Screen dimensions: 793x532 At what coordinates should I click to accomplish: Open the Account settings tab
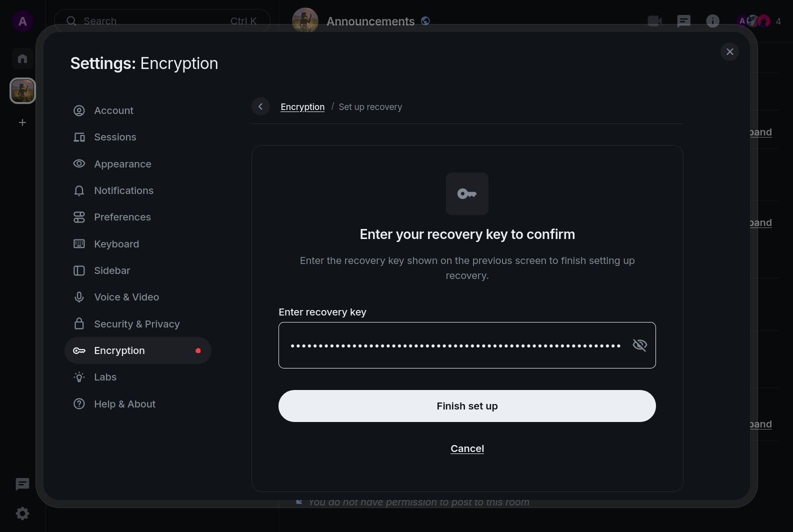pos(113,110)
